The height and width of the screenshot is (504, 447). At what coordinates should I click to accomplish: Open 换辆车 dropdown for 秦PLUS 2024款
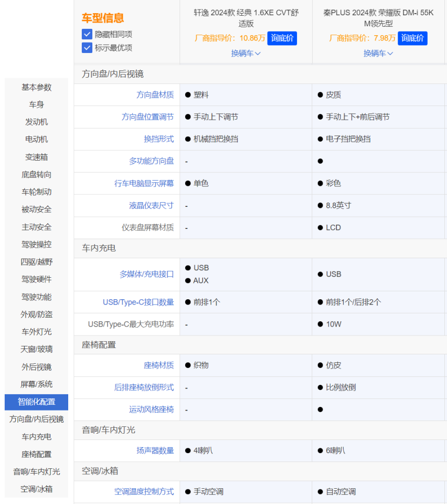coord(378,54)
